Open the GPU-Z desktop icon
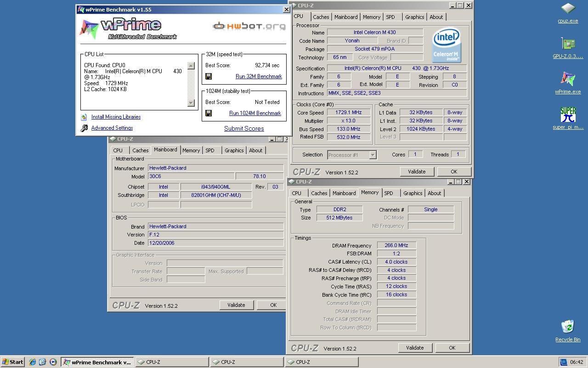Viewport: 588px width, 368px height. pyautogui.click(x=568, y=48)
